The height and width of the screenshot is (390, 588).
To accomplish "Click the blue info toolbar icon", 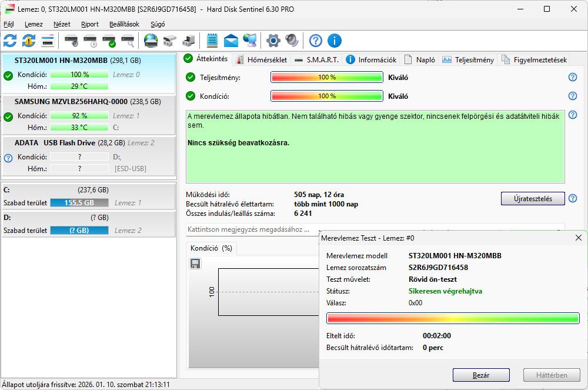I will tap(335, 41).
